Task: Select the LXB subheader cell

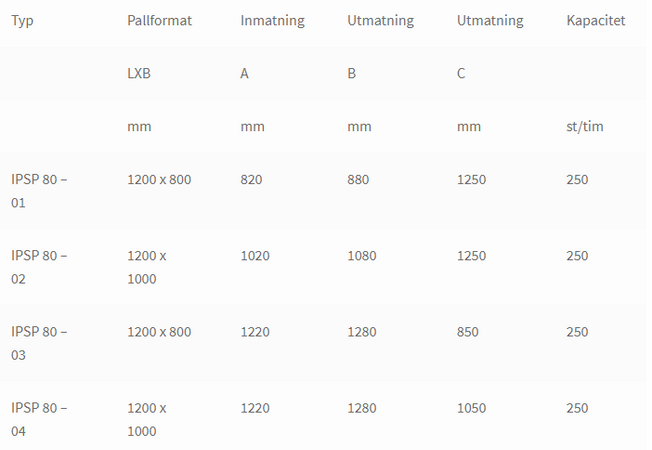Action: [139, 74]
